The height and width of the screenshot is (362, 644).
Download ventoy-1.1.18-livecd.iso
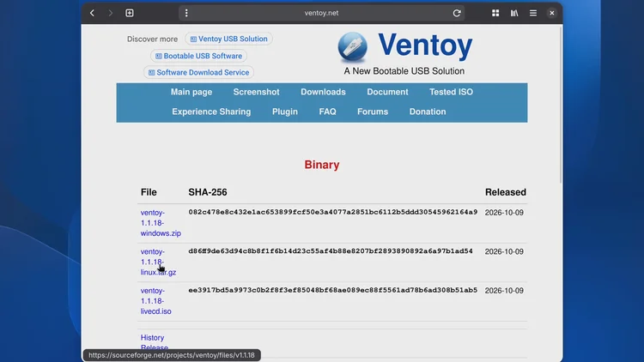pos(155,301)
